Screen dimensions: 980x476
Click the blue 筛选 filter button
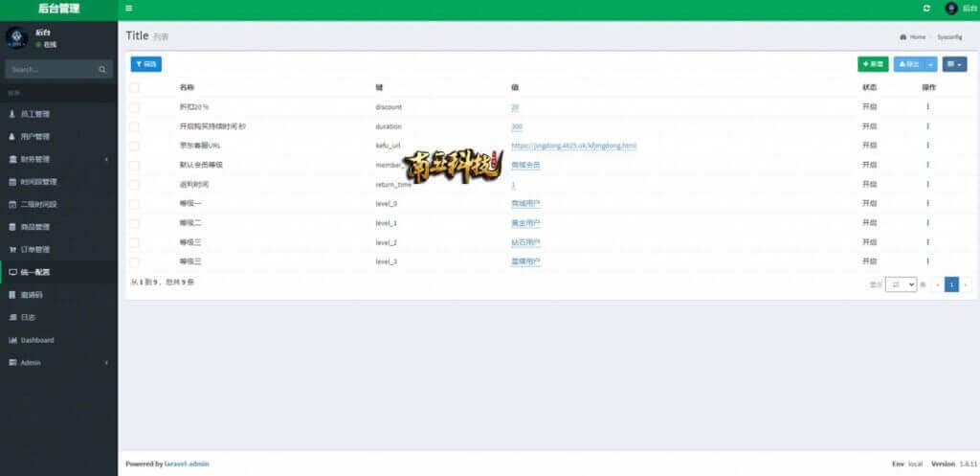coord(146,64)
